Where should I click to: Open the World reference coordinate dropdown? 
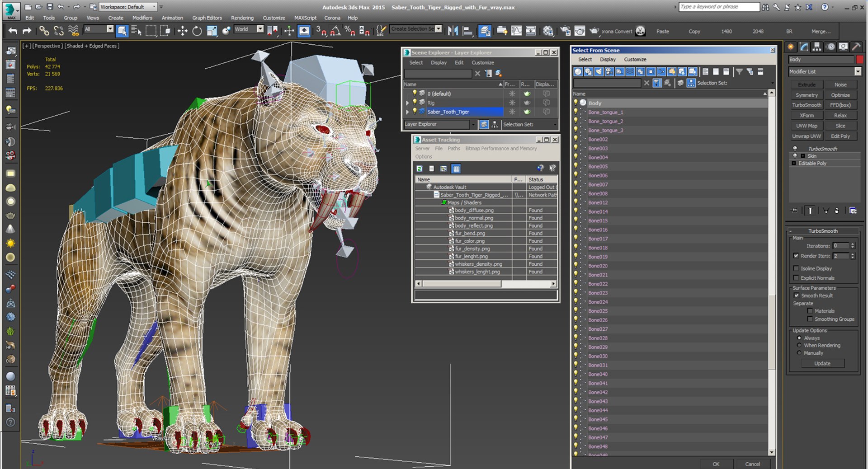(x=260, y=29)
